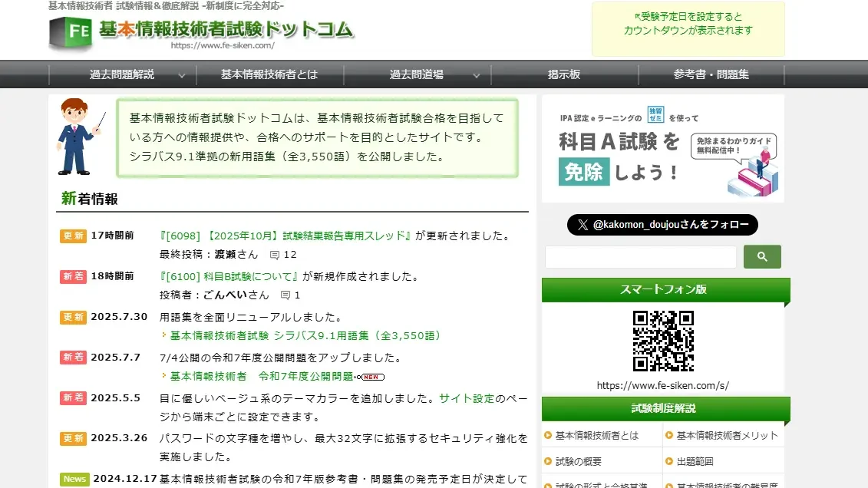This screenshot has height=488, width=868.
Task: Click the site search text field
Action: pos(641,257)
